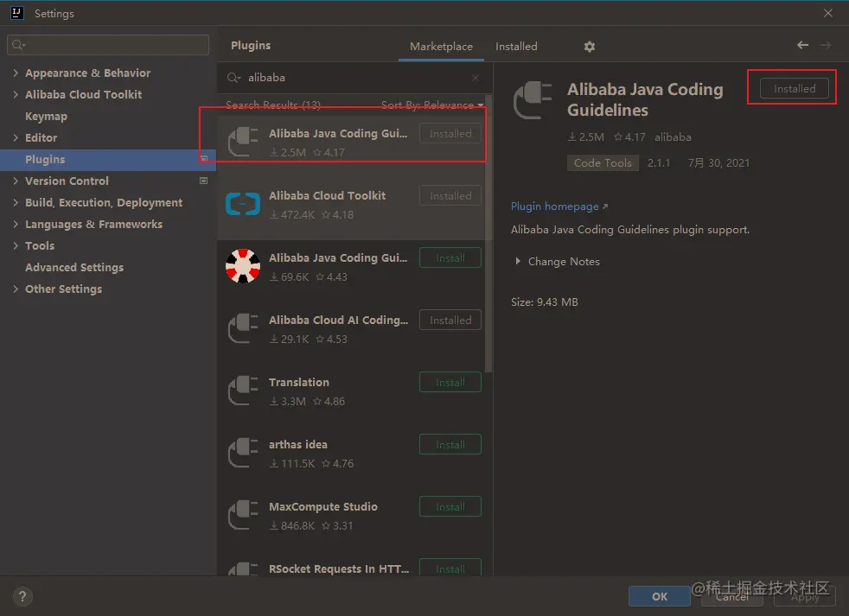849x616 pixels.
Task: Install the arthas idea plugin
Action: pos(450,444)
